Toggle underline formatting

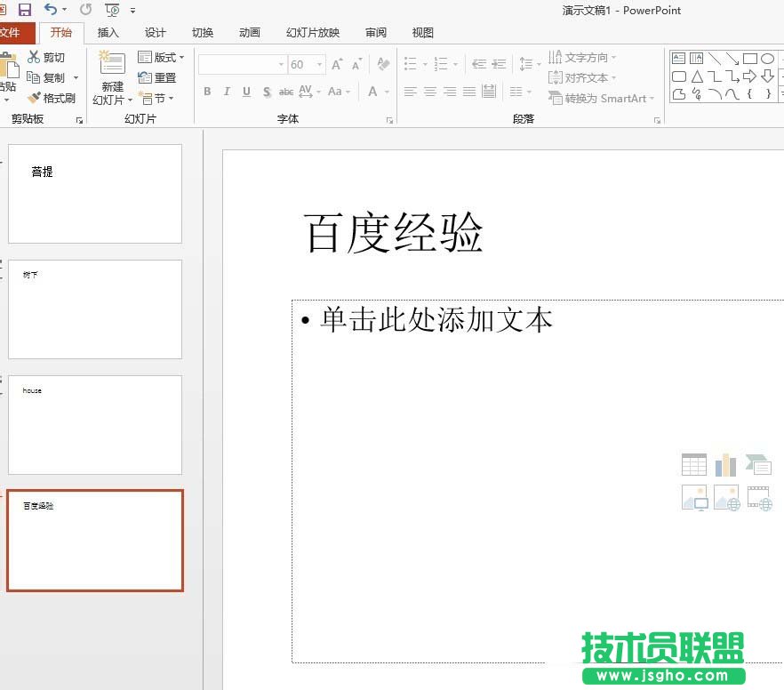246,92
